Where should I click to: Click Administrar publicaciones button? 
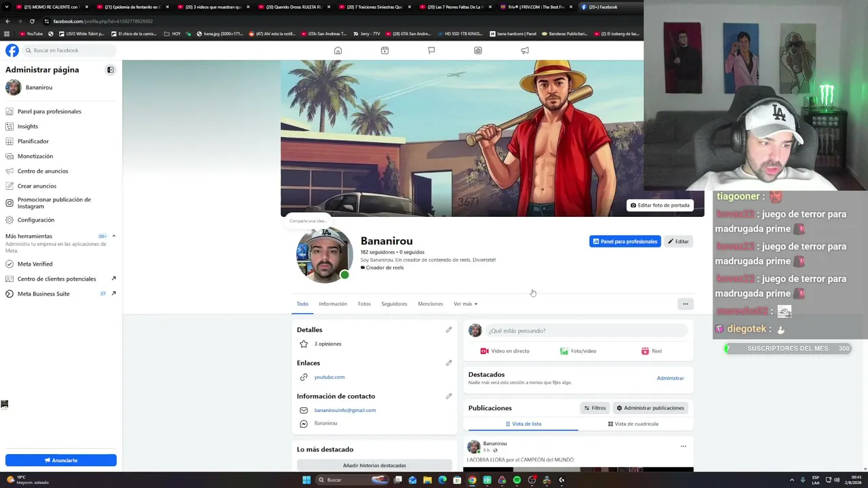[650, 408]
